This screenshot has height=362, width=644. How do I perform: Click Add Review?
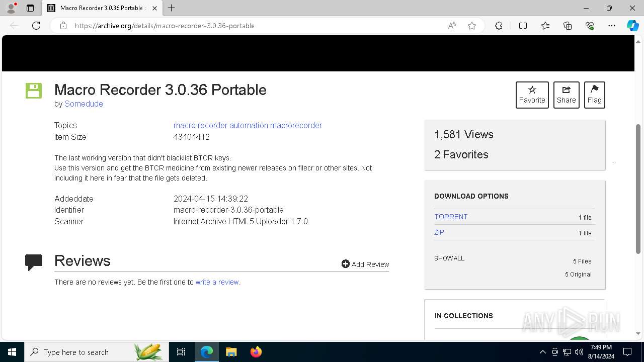[365, 264]
